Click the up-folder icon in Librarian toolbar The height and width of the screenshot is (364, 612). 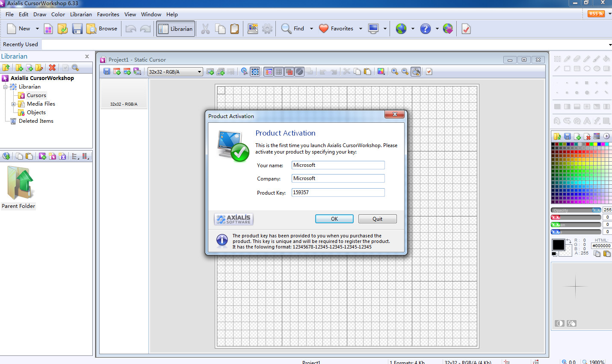pos(6,68)
